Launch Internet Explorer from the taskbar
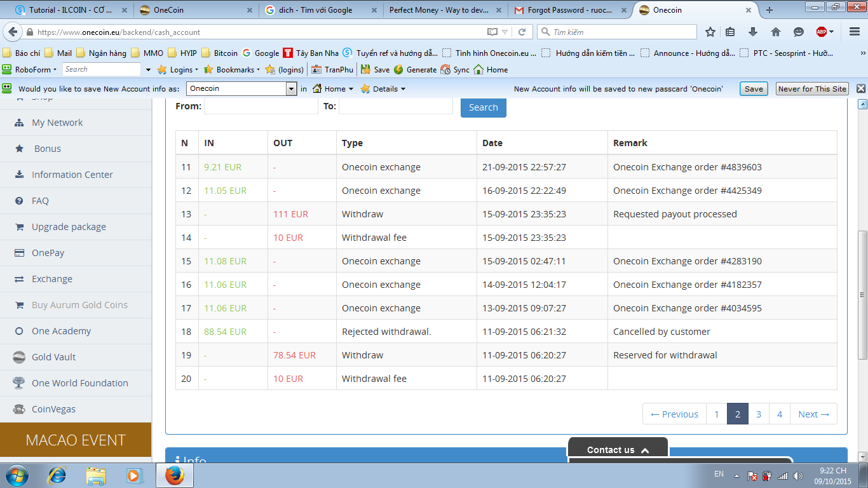The image size is (868, 488). (57, 475)
